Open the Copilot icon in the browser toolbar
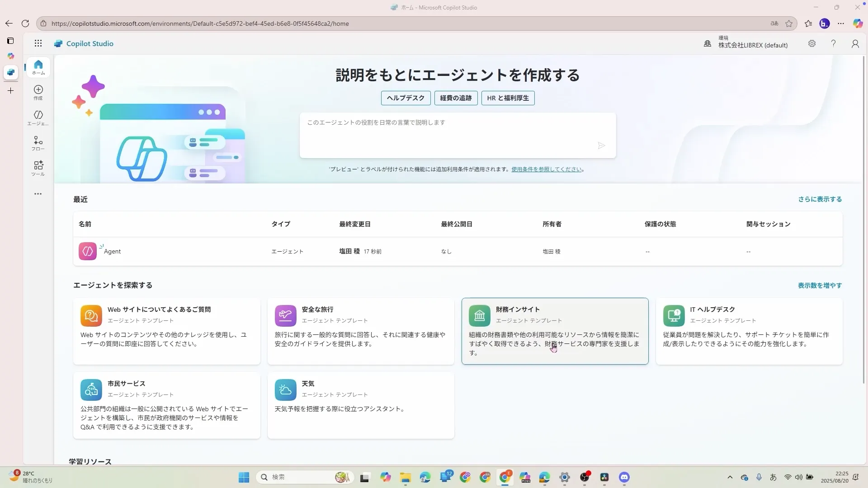Viewport: 868px width, 488px height. pyautogui.click(x=858, y=23)
